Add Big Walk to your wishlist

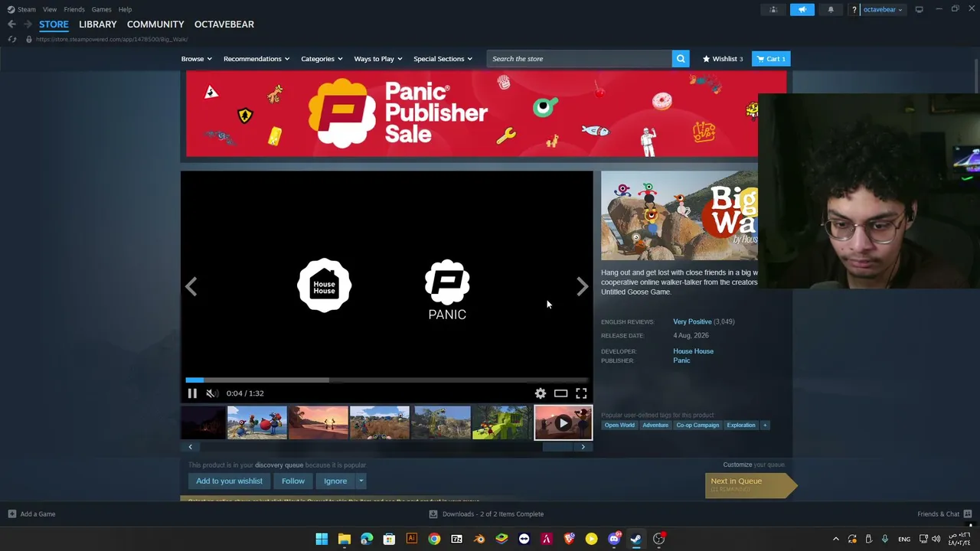pyautogui.click(x=229, y=481)
